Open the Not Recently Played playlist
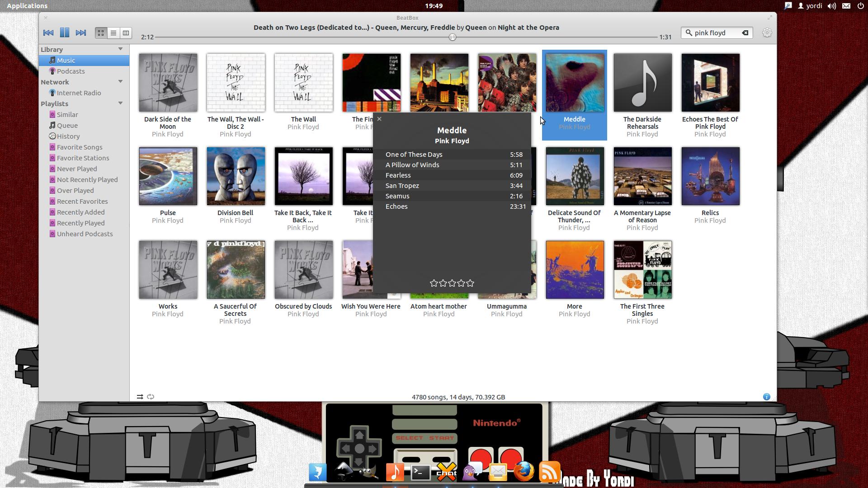 [x=84, y=179]
